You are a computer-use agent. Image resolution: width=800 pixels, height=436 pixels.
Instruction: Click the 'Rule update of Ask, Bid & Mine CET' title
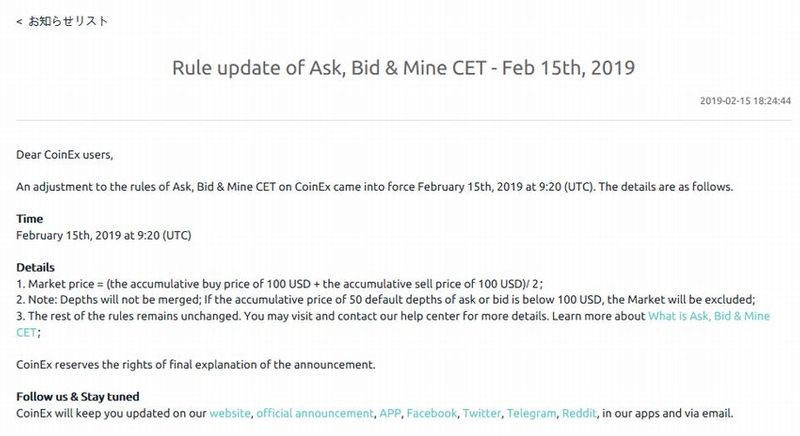[404, 68]
